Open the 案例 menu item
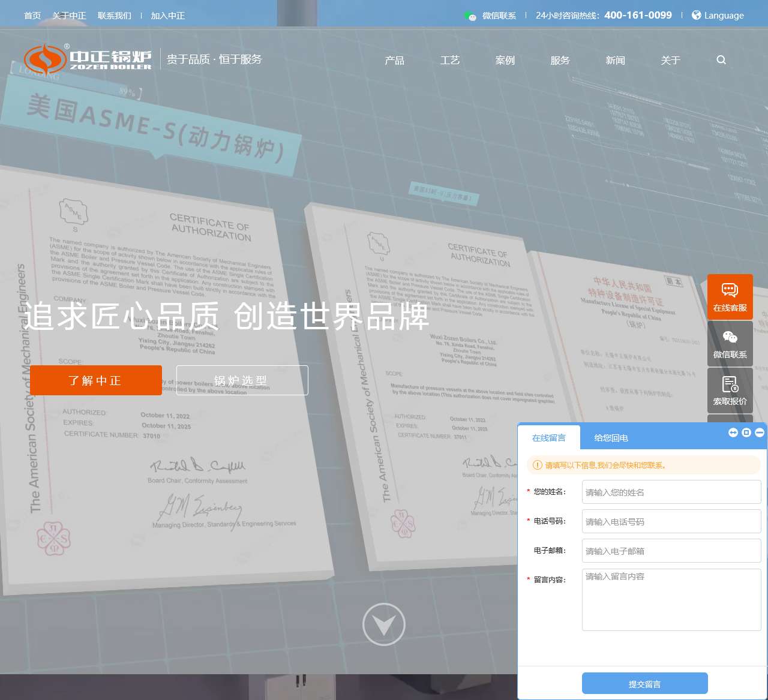The image size is (768, 700). 505,61
